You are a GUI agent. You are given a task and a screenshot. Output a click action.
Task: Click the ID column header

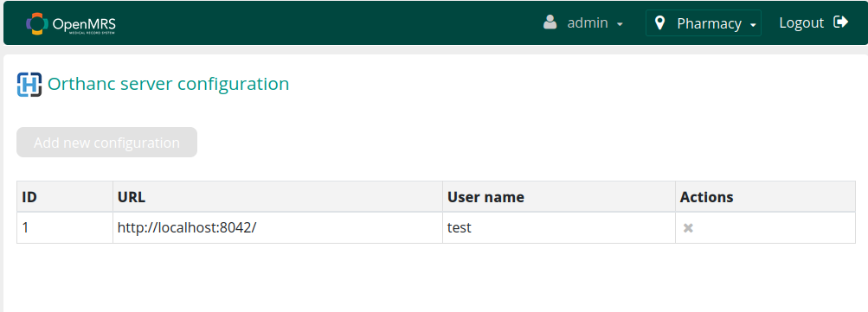pos(65,197)
